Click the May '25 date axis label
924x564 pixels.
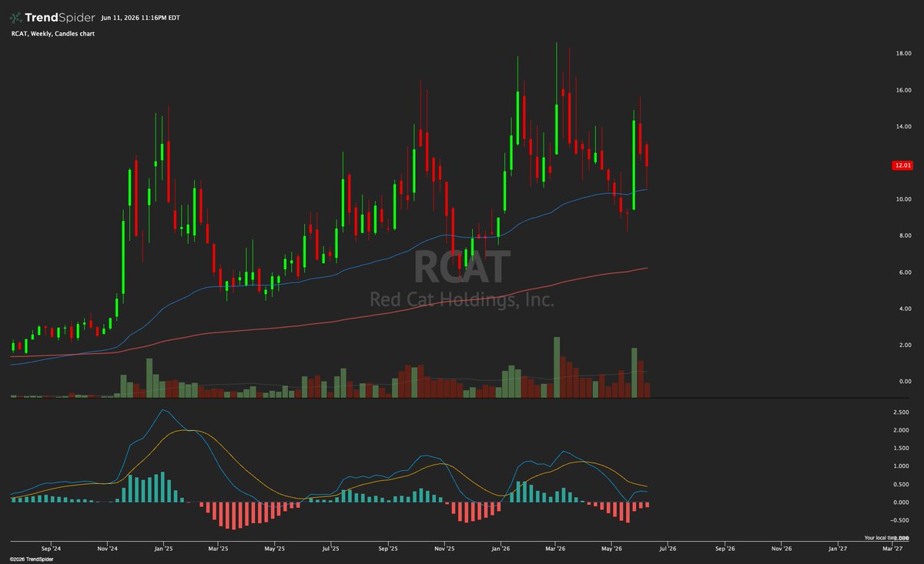(x=275, y=549)
